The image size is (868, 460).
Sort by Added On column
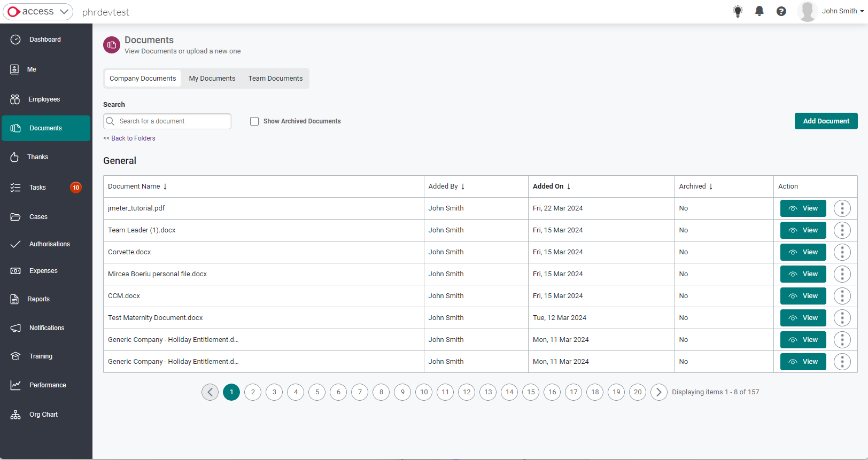[552, 186]
